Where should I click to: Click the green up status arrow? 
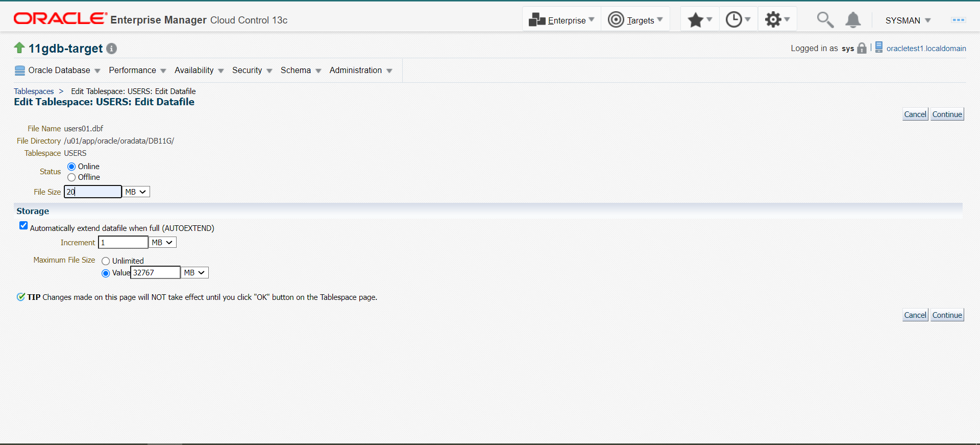click(19, 48)
